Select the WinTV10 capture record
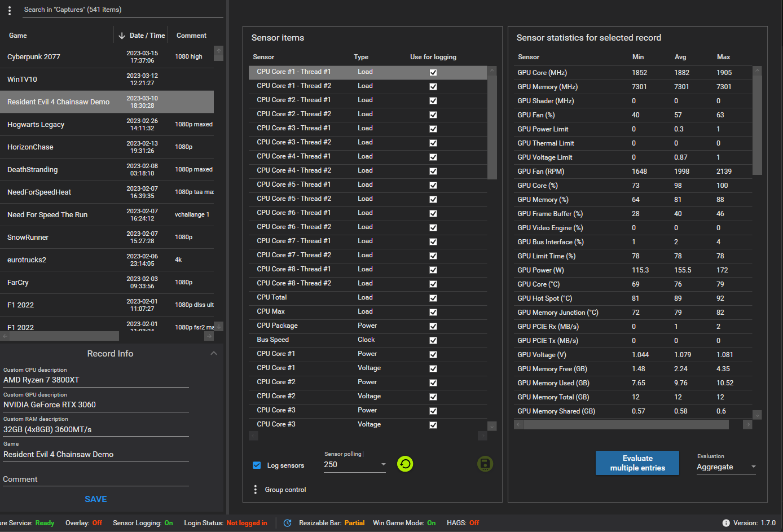Image resolution: width=783 pixels, height=532 pixels. pos(107,80)
